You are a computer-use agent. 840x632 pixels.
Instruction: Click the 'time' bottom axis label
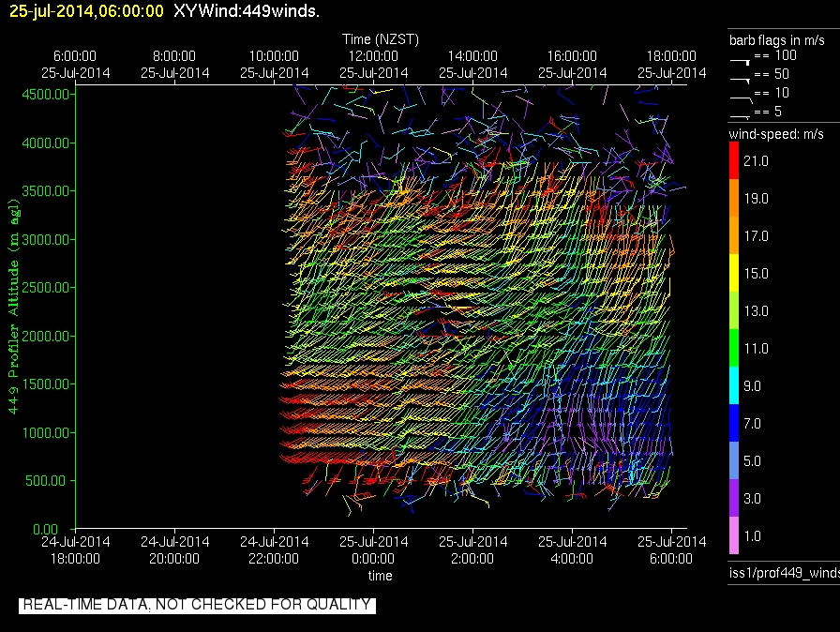[x=380, y=576]
